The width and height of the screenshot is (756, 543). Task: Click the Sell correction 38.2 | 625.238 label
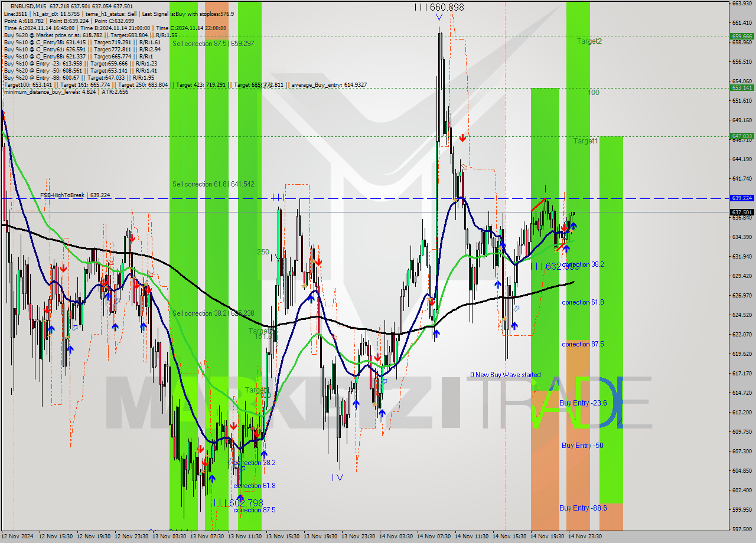[213, 313]
